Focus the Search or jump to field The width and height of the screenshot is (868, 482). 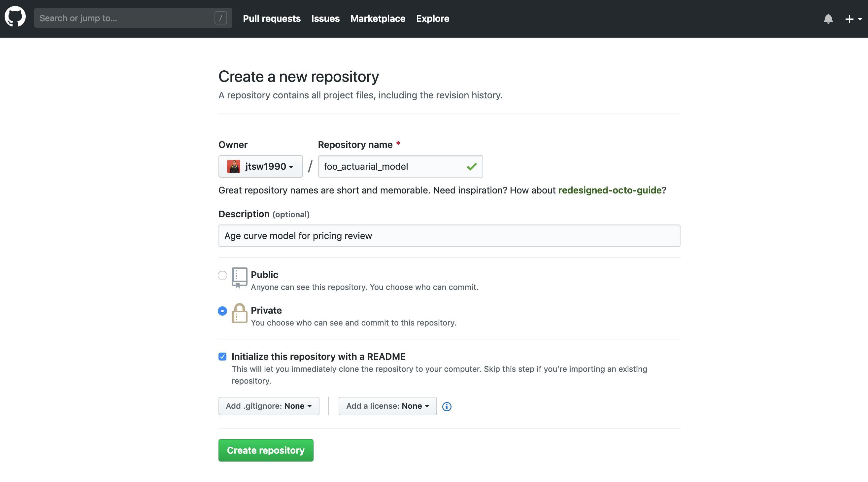pos(133,18)
